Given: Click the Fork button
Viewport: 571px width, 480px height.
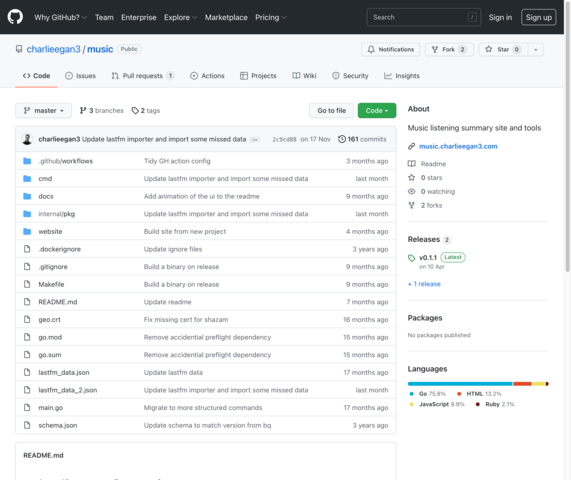Looking at the screenshot, I should [x=449, y=50].
